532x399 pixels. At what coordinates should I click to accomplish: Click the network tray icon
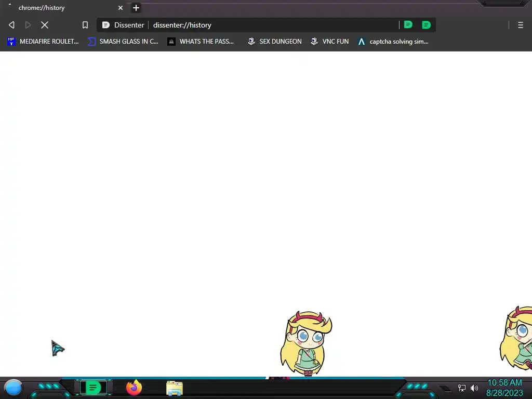tap(462, 388)
